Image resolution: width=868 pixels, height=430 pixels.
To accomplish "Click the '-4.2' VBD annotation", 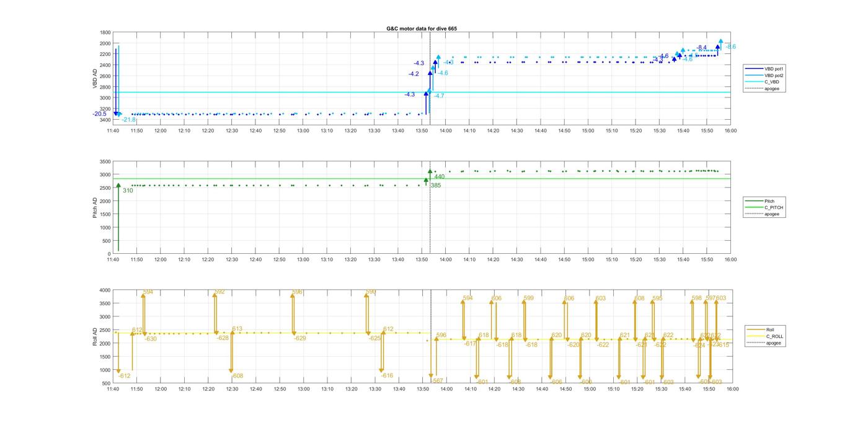I will click(414, 74).
